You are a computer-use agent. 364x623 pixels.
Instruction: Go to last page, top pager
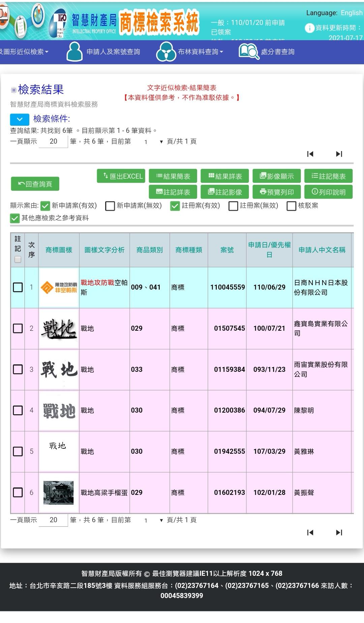tap(339, 154)
